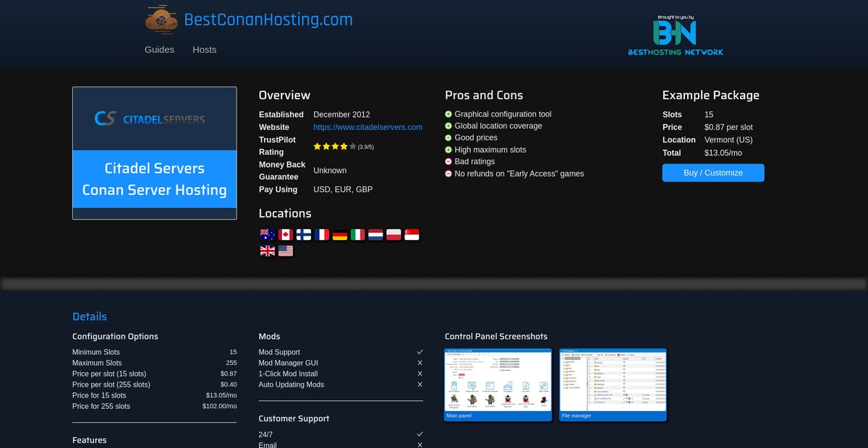Viewport: 868px width, 448px height.
Task: Click the Maximum Slots row
Action: (155, 363)
